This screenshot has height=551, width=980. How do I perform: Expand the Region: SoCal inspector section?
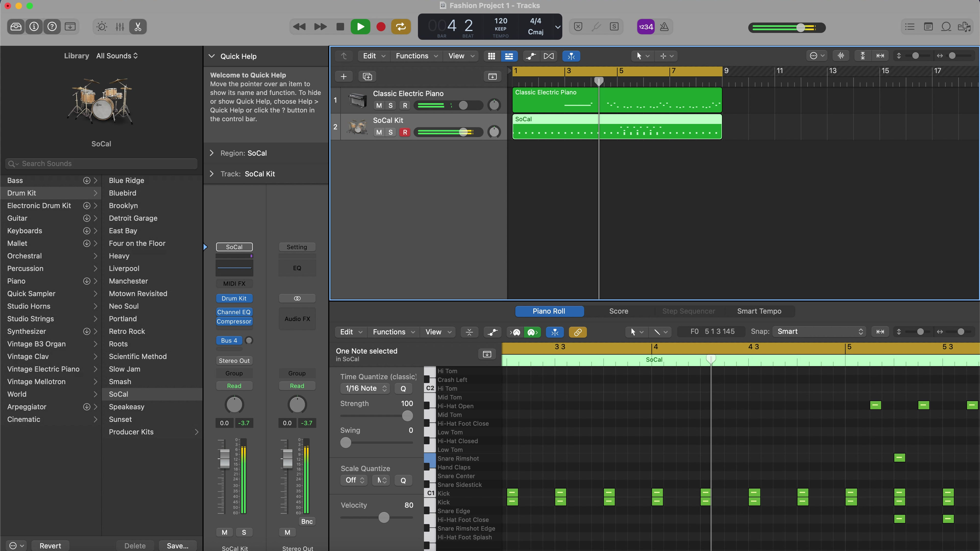click(x=212, y=153)
